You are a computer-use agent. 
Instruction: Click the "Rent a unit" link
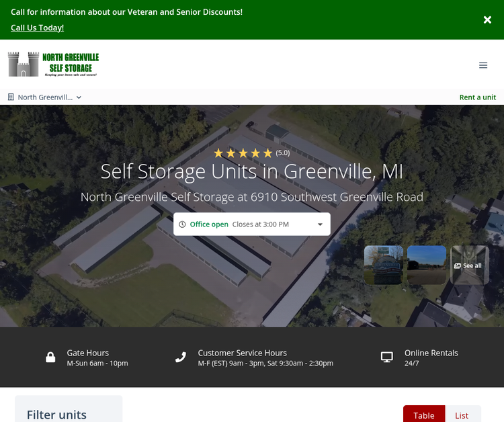click(x=477, y=97)
